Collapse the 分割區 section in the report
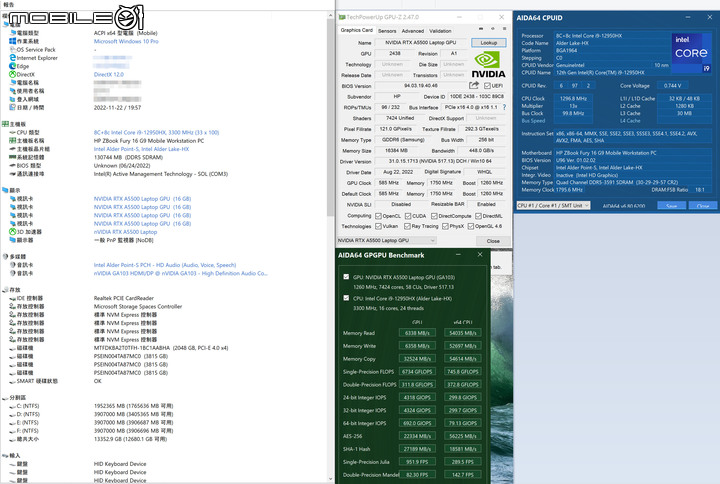This screenshot has height=484, width=720. (x=5, y=398)
